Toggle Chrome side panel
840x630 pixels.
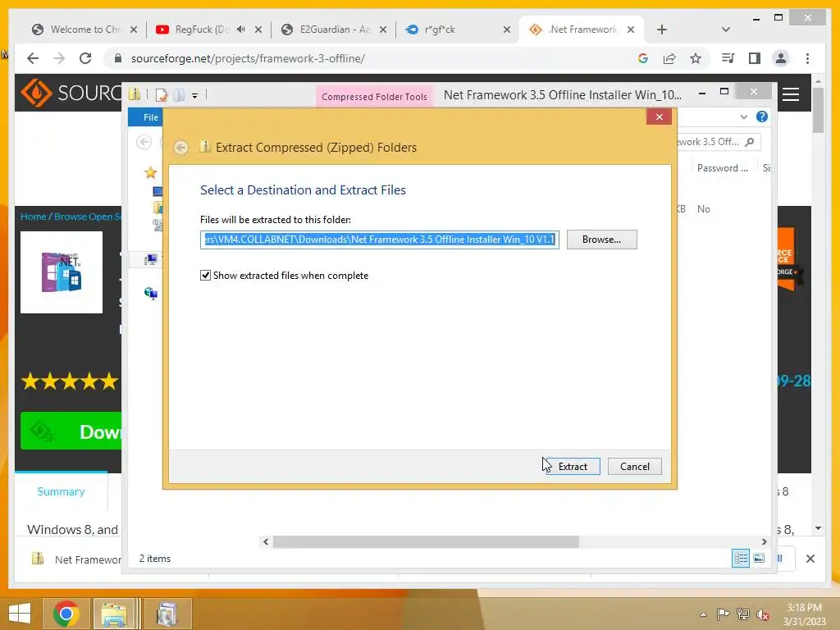click(755, 58)
